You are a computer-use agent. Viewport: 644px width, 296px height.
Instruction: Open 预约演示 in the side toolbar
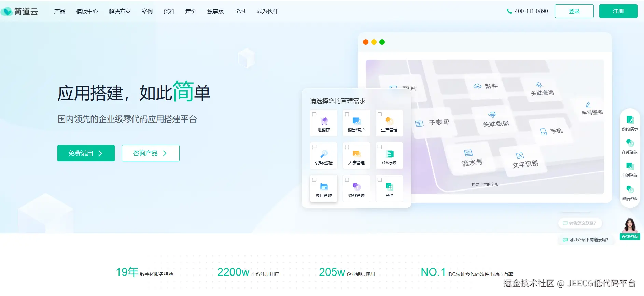point(630,123)
